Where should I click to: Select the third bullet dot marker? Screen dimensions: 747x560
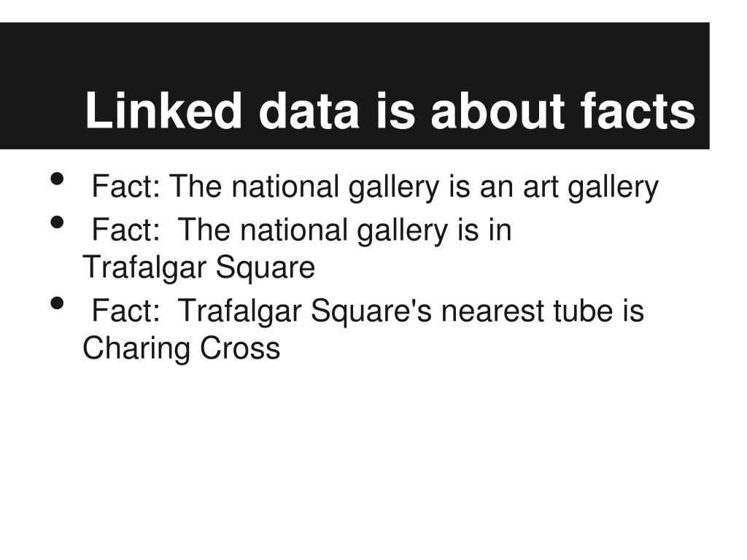coord(57,303)
